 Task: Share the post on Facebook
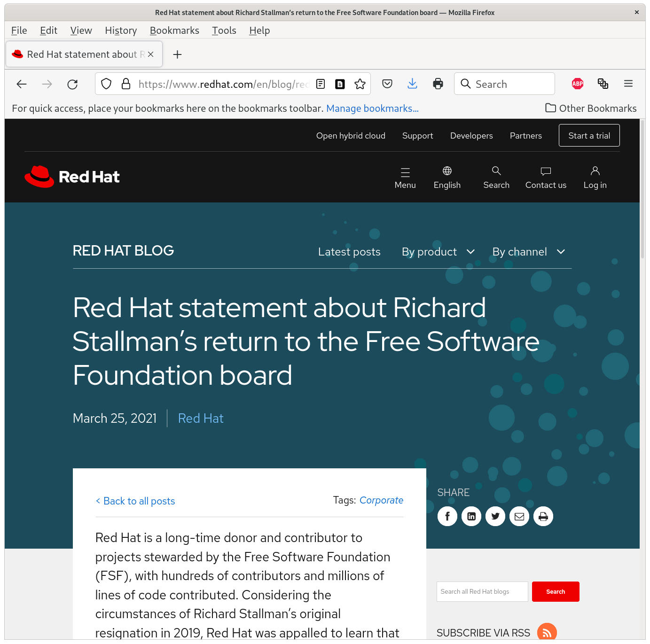point(447,516)
